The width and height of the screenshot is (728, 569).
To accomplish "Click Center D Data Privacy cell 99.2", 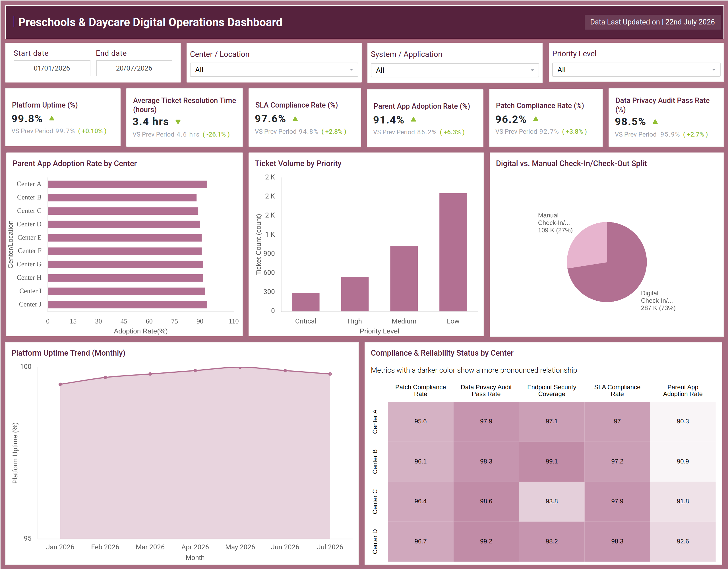I will [x=486, y=541].
